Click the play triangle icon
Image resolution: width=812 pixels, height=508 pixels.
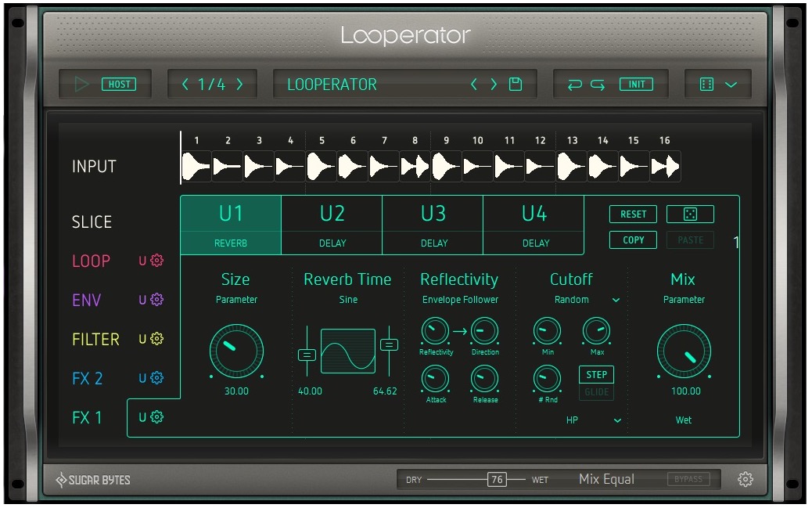82,84
